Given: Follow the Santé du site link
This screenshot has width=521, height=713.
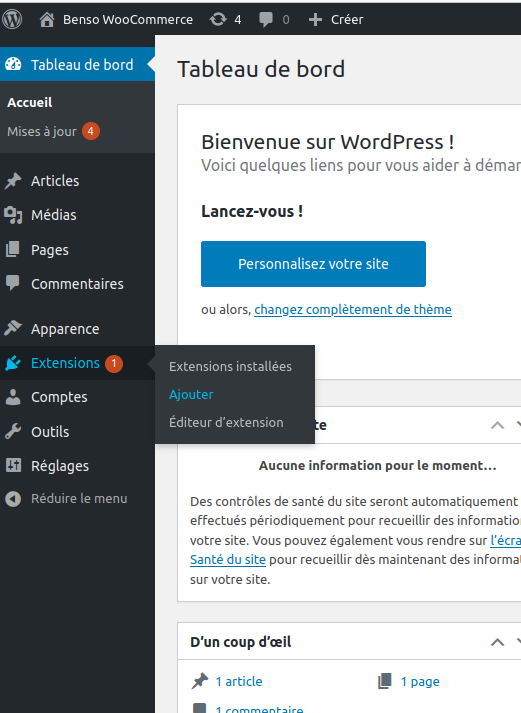Looking at the screenshot, I should click(x=228, y=559).
